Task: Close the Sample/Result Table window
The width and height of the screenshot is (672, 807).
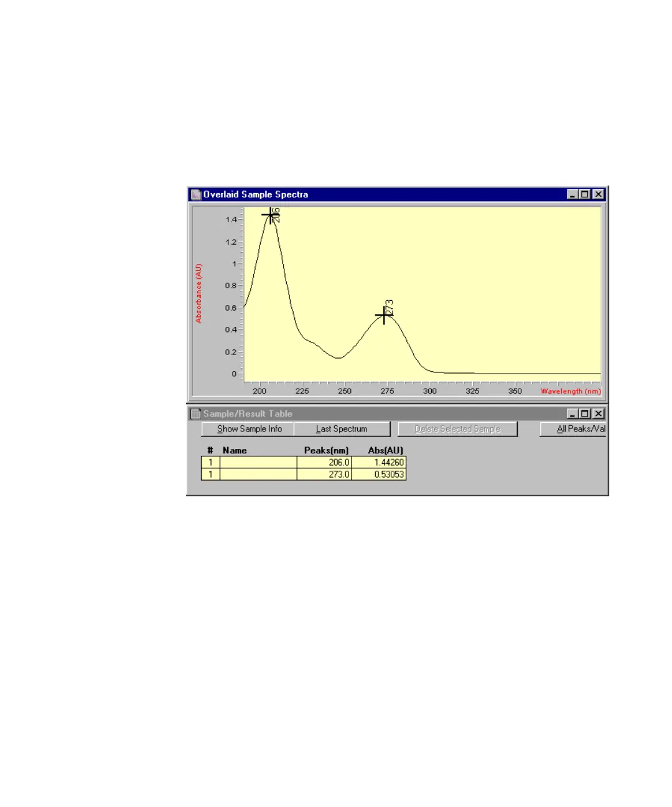Action: click(598, 413)
